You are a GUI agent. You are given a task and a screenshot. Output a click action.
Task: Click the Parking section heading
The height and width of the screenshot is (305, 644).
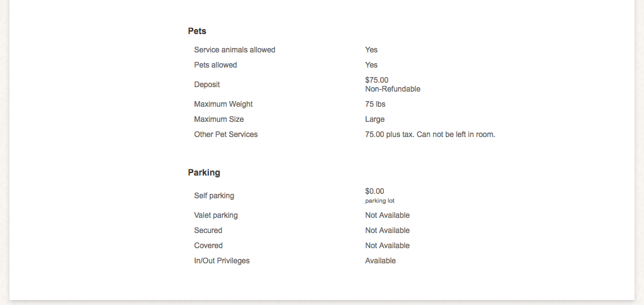[204, 172]
